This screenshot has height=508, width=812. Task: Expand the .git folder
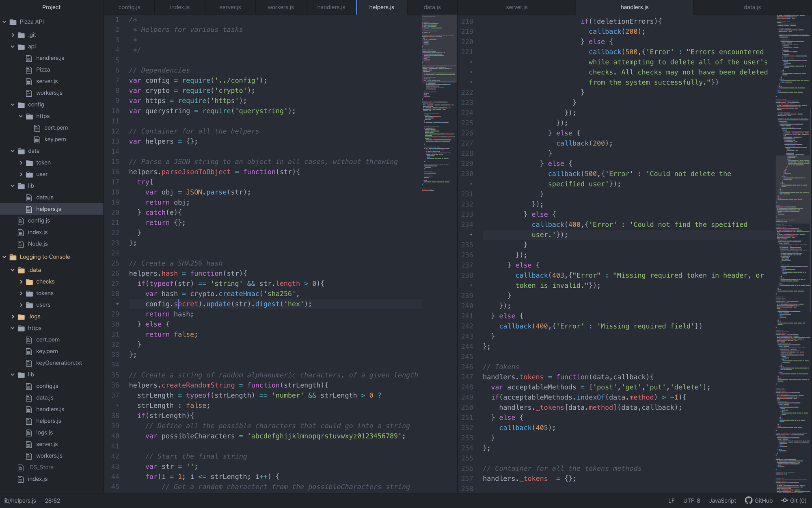[13, 35]
